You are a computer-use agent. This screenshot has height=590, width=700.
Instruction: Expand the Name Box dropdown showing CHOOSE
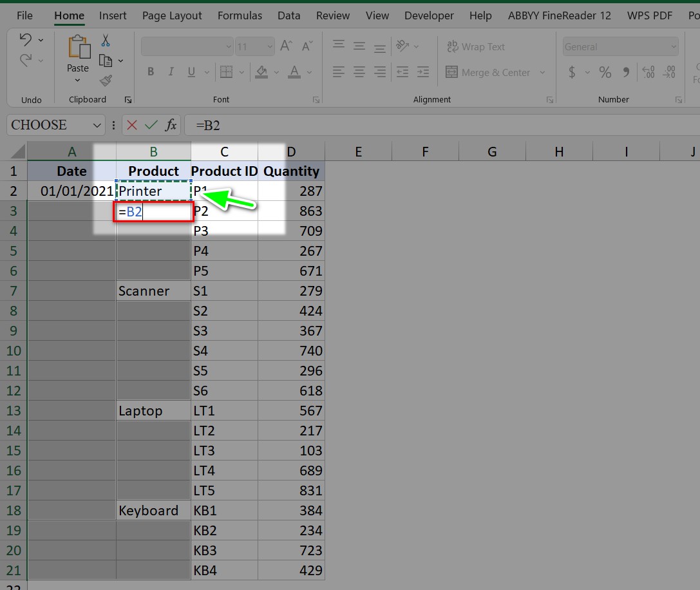point(97,125)
